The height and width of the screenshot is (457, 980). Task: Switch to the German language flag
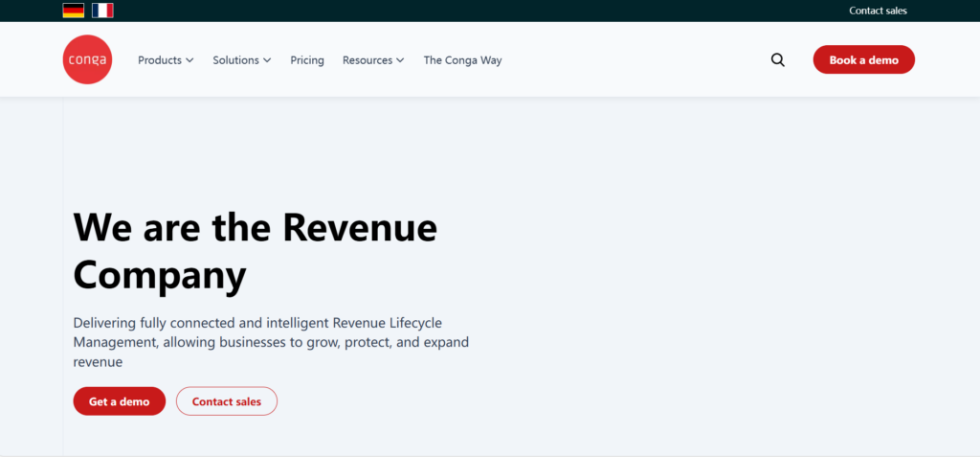pos(73,11)
